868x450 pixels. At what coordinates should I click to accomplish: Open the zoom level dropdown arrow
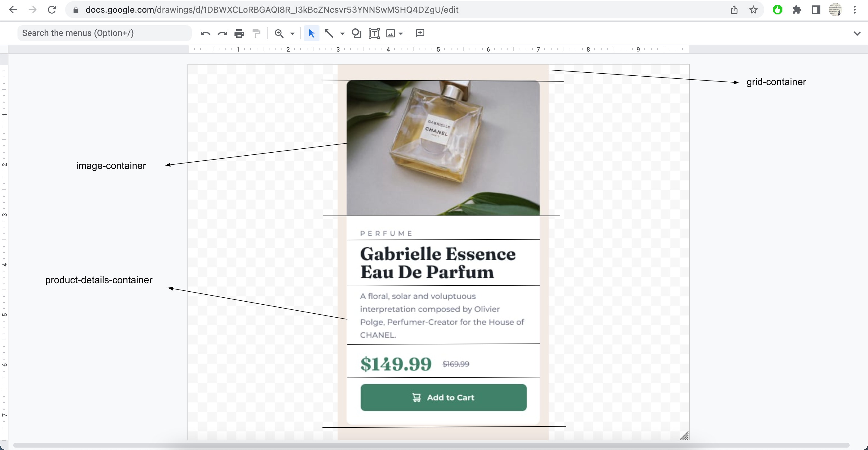[x=292, y=33]
